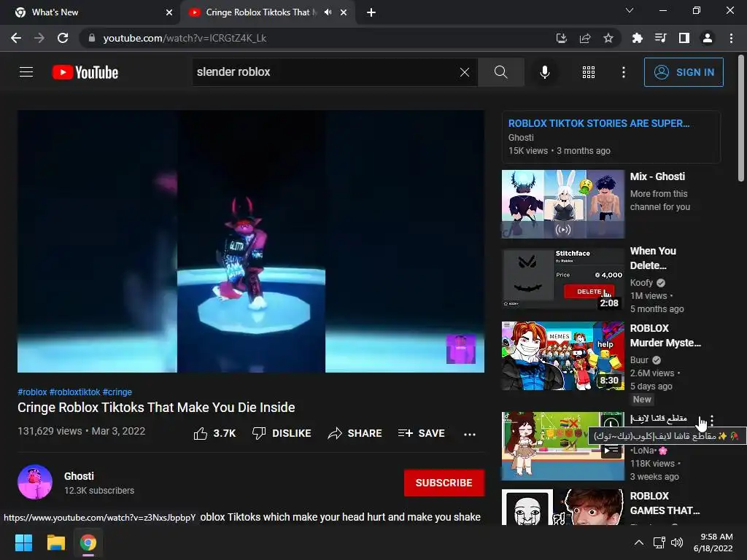Mute the tab audio speaker icon
The width and height of the screenshot is (747, 560).
(328, 12)
